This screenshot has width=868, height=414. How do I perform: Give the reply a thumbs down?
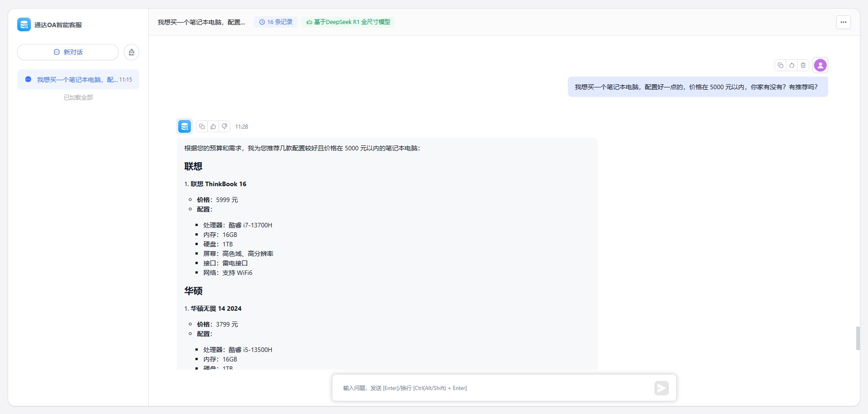(x=224, y=126)
